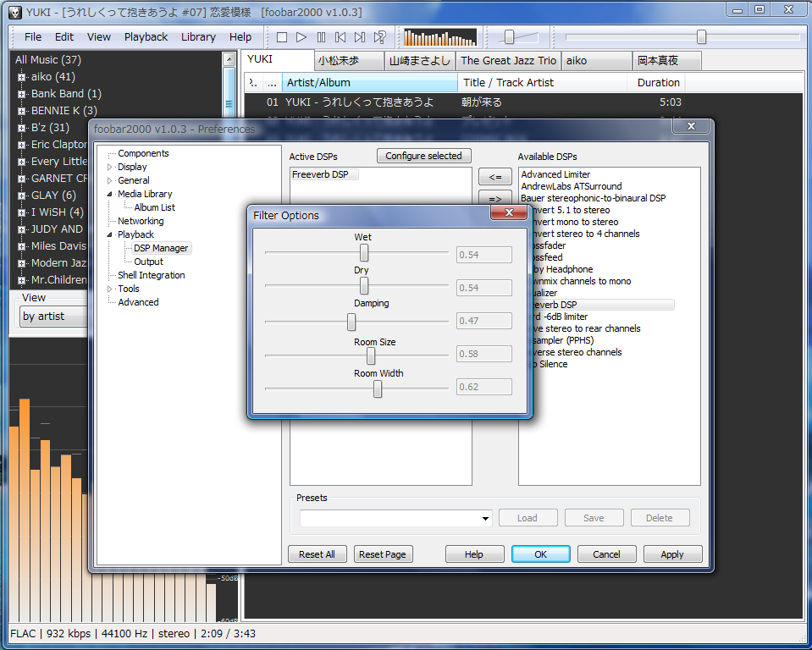Expand the Tools preferences node
The width and height of the screenshot is (812, 650).
[x=110, y=289]
